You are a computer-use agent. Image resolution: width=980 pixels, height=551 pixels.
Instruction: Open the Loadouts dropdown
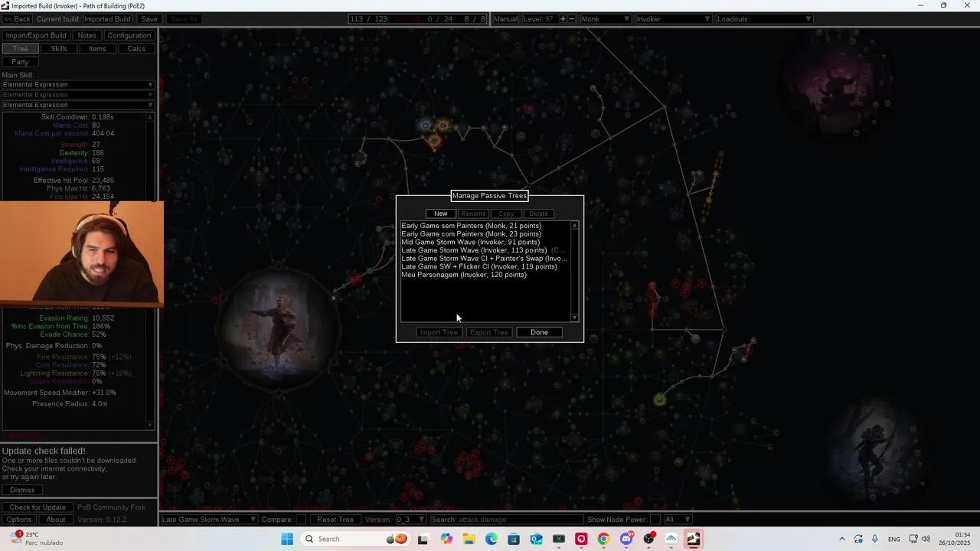764,19
